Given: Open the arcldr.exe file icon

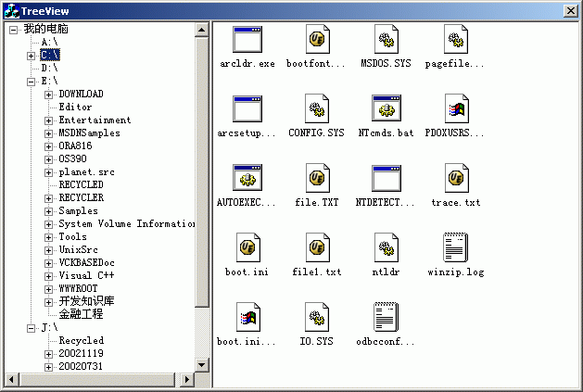Looking at the screenshot, I should pyautogui.click(x=247, y=40).
